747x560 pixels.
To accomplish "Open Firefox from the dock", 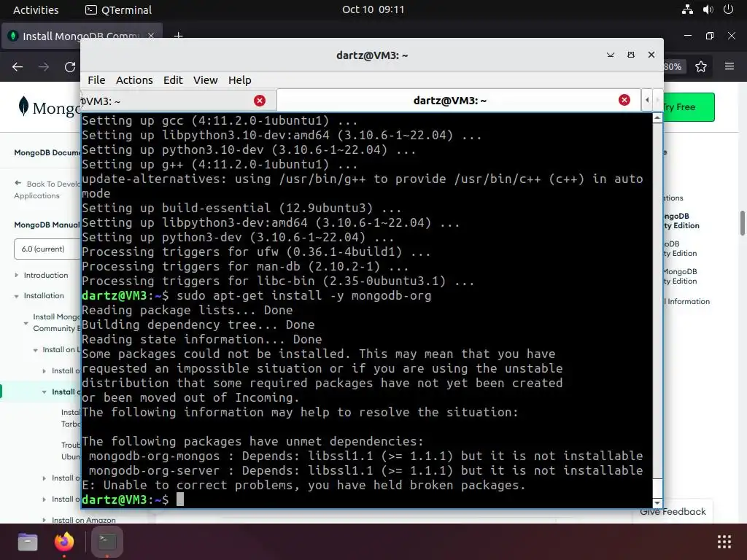I will [x=64, y=542].
